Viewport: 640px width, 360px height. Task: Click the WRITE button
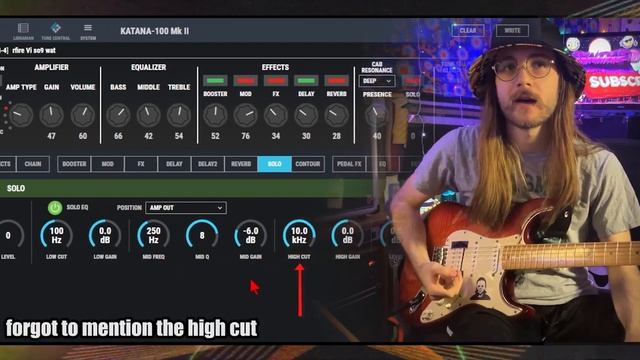point(512,31)
